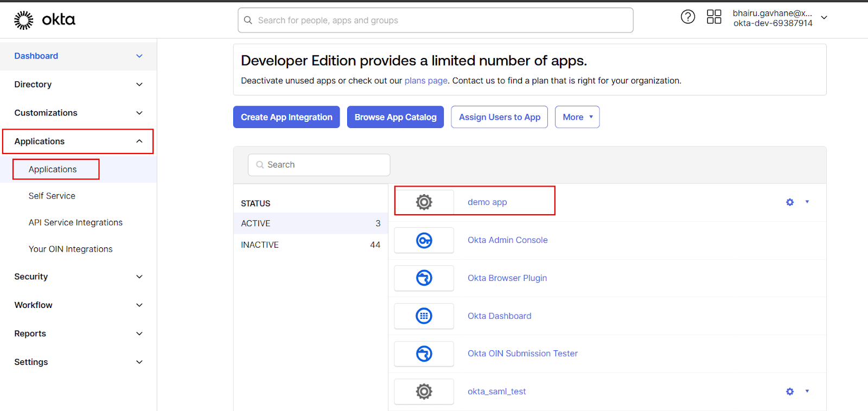Click the bhairu.gavhane account name
Image resolution: width=868 pixels, height=411 pixels.
[773, 13]
